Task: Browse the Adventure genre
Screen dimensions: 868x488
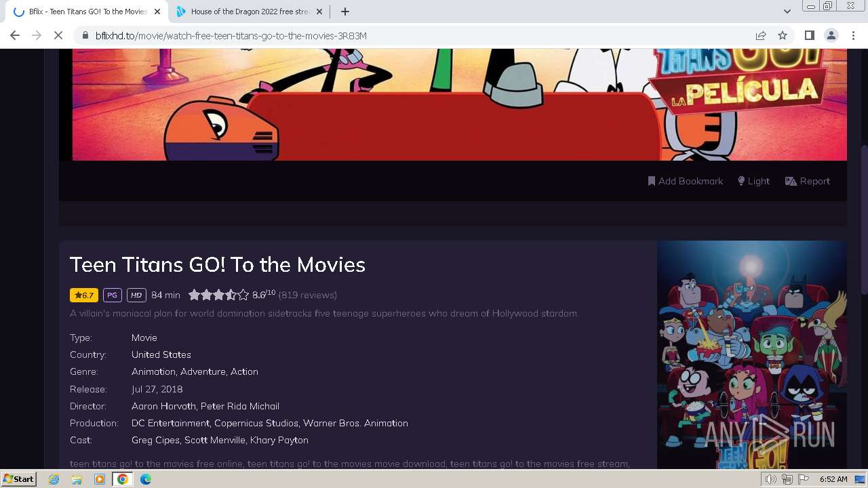Action: 203,371
